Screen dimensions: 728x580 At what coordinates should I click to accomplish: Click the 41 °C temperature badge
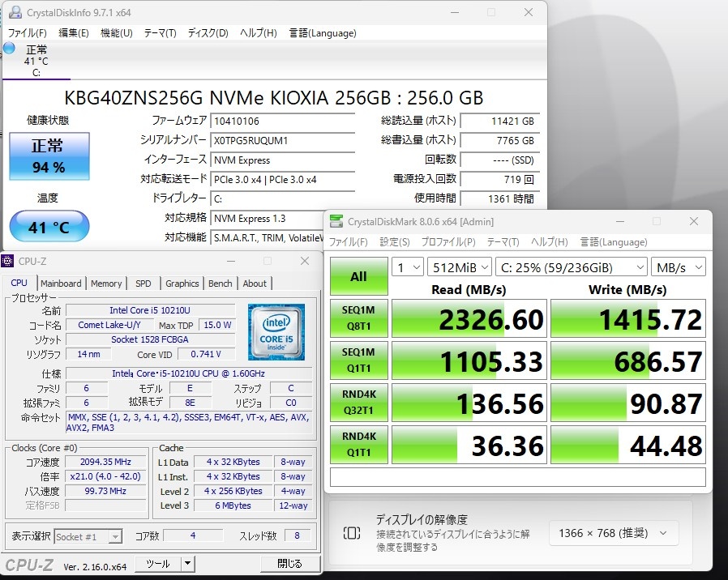pyautogui.click(x=49, y=227)
